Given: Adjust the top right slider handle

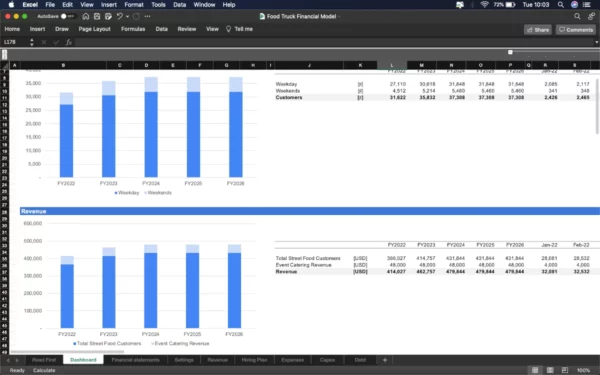Looking at the screenshot, I should tap(510, 52).
